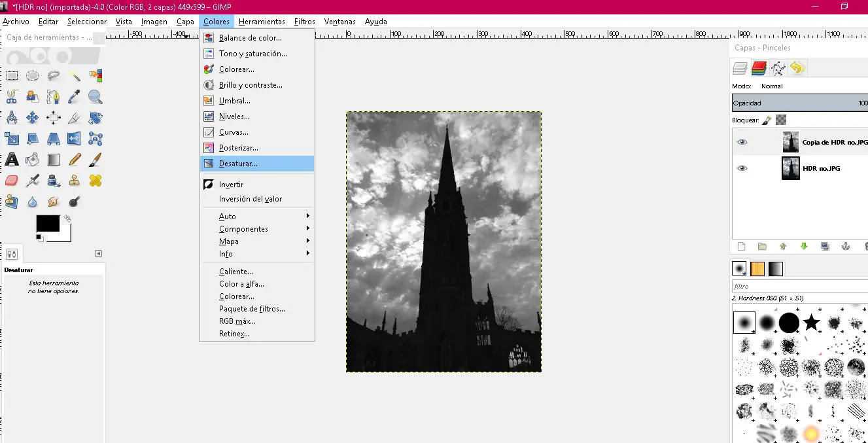Screen dimensions: 868x443
Task: Pick the Zoom magnifier tool
Action: click(95, 97)
